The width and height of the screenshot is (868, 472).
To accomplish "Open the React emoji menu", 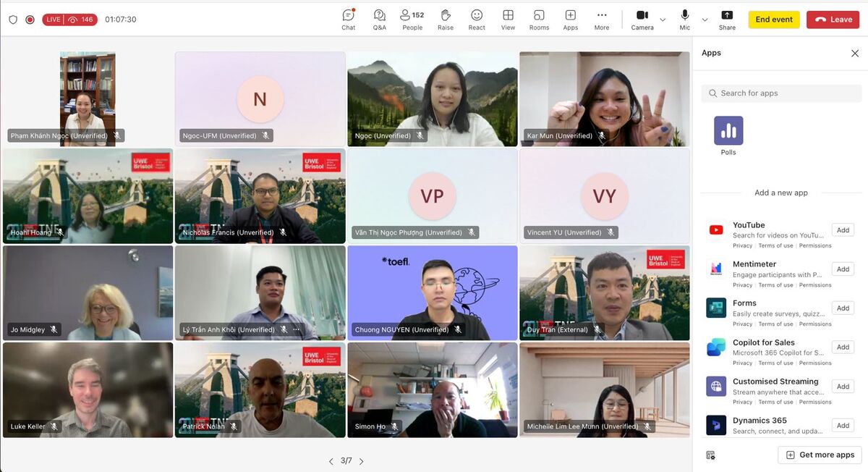I will pos(477,20).
